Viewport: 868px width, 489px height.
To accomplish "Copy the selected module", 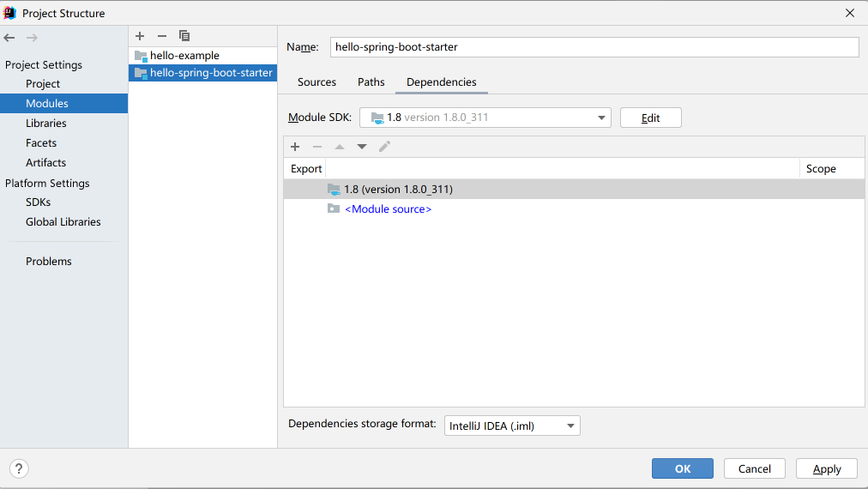I will 184,36.
